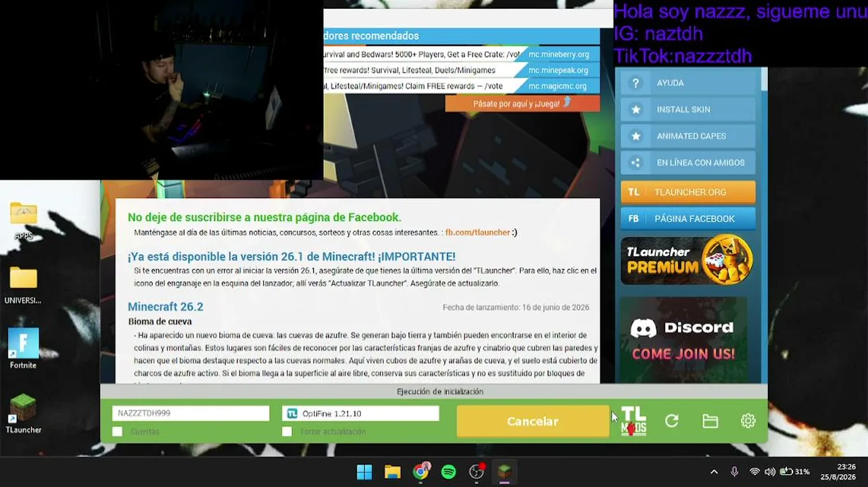
Task: Open the Windows Start menu
Action: [364, 471]
